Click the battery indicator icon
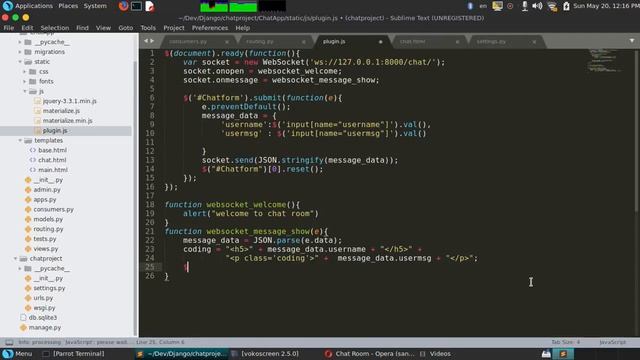Image resolution: width=640 pixels, height=360 pixels. [x=566, y=6]
